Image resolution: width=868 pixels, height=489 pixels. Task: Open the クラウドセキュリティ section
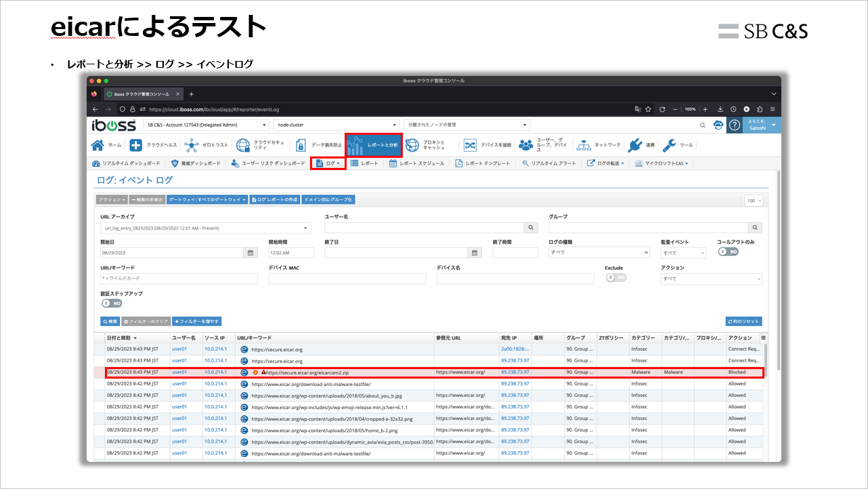click(261, 145)
